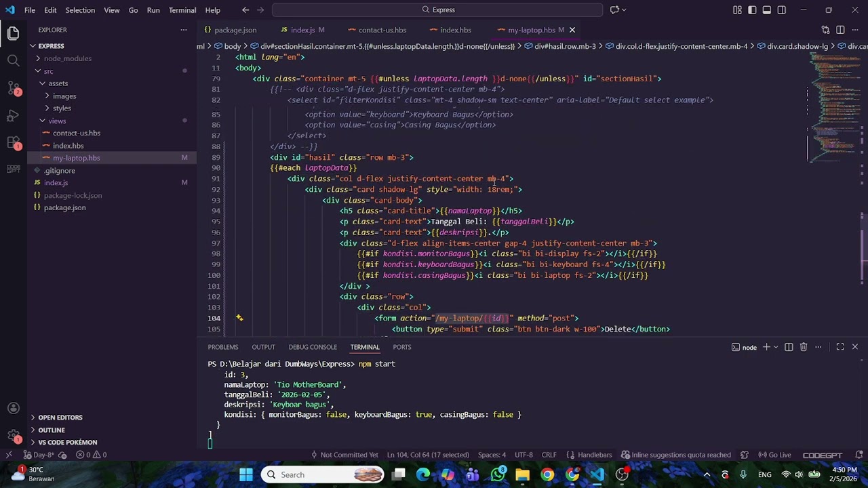868x488 pixels.
Task: Expand the OUTLINE section
Action: 52,430
